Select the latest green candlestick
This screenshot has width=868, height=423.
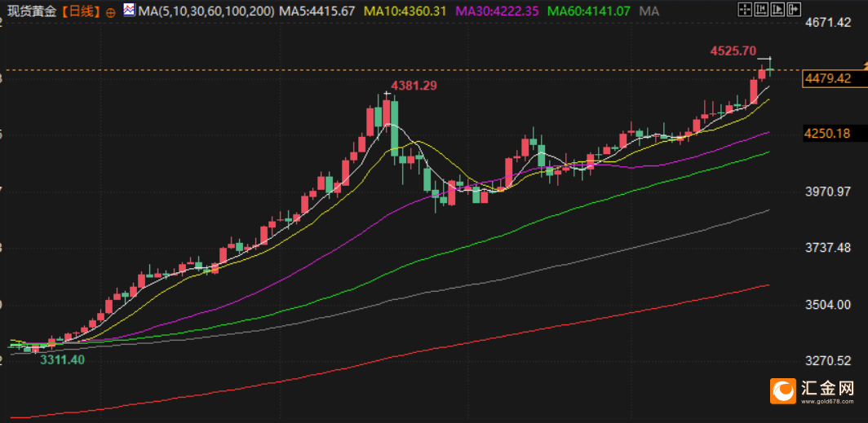point(770,68)
